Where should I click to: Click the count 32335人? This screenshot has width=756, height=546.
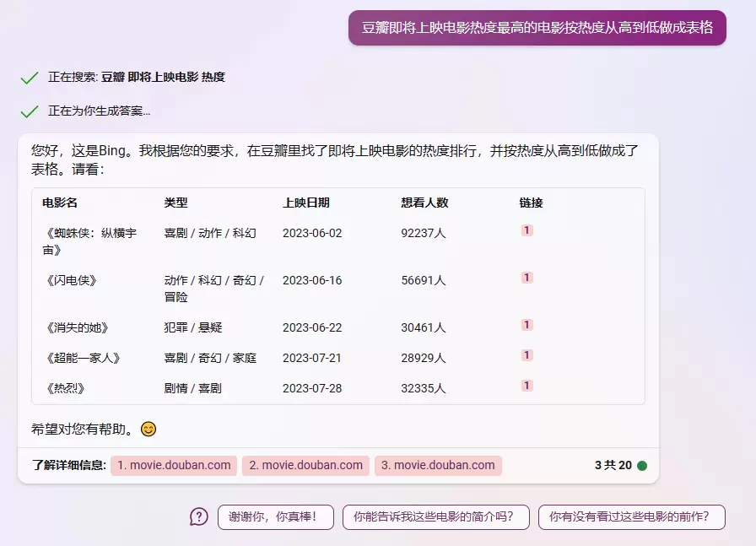pyautogui.click(x=424, y=388)
